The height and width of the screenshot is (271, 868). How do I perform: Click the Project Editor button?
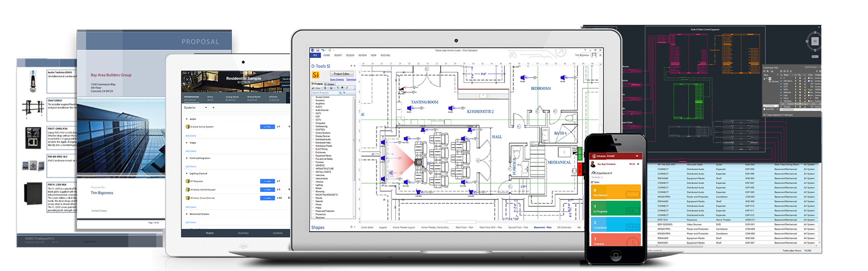[x=341, y=74]
